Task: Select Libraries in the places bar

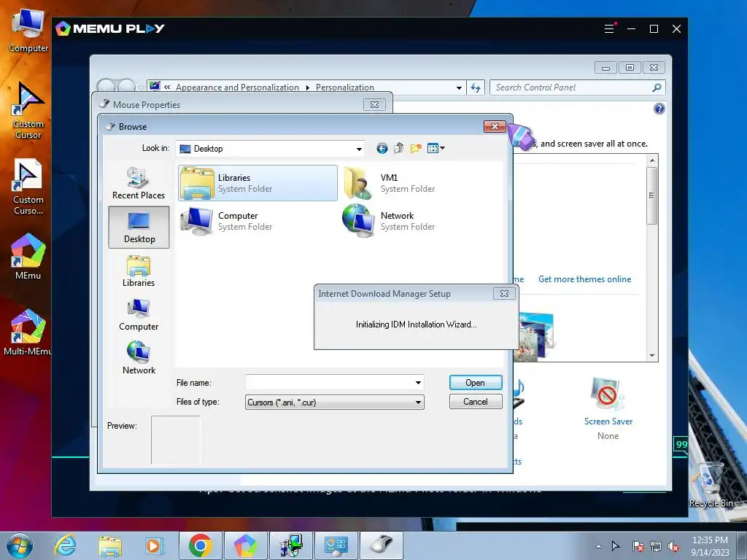Action: (x=139, y=271)
